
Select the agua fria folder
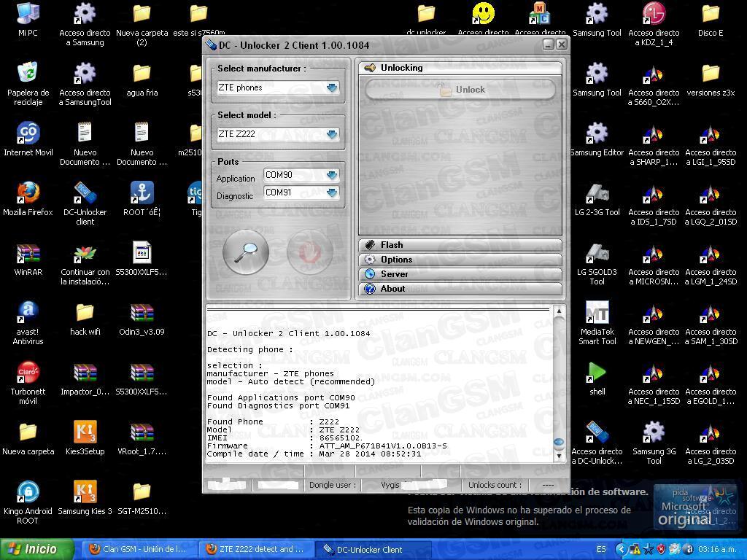(142, 79)
